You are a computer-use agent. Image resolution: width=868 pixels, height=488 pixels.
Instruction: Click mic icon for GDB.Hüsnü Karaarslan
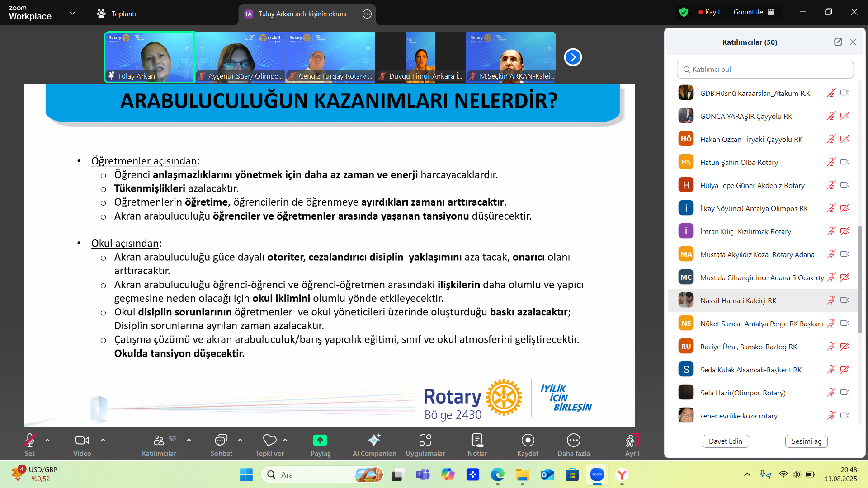(831, 93)
